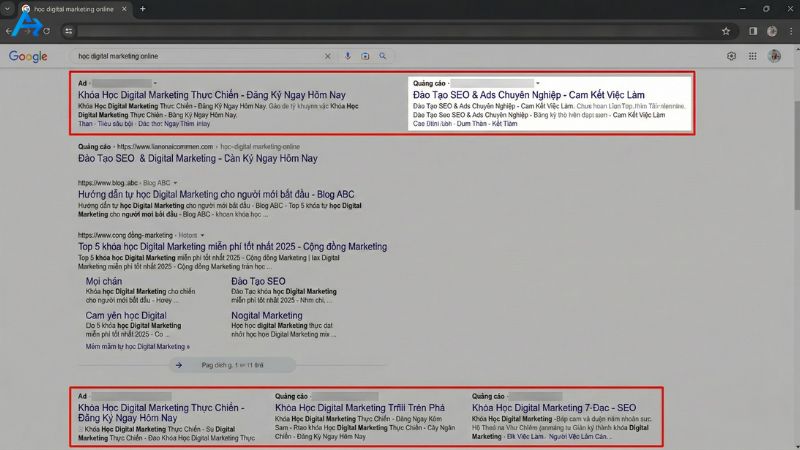Open the 'Cam yên học Digital' sitelink
Viewport: 800px width, 450px height.
pyautogui.click(x=126, y=315)
